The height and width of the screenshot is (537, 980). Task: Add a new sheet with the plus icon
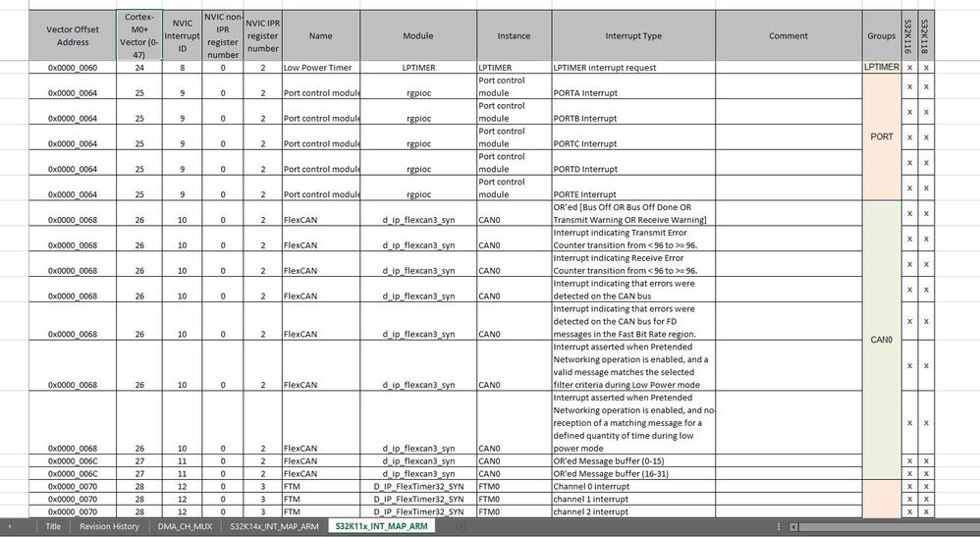point(461,526)
